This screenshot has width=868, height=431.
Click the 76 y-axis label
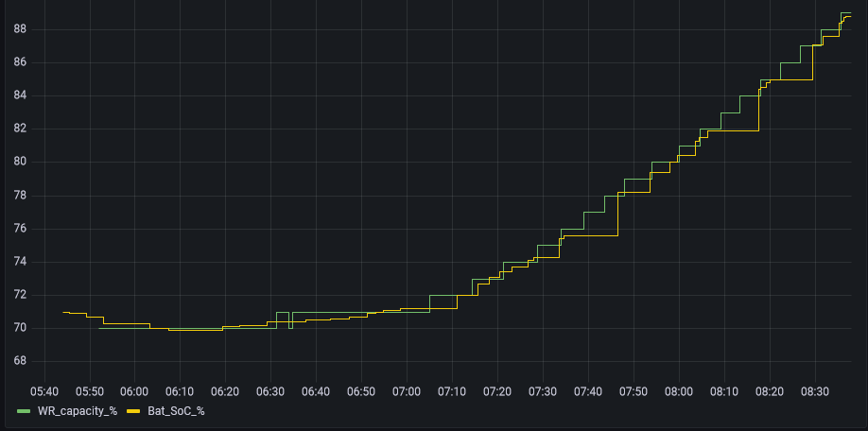(x=21, y=229)
